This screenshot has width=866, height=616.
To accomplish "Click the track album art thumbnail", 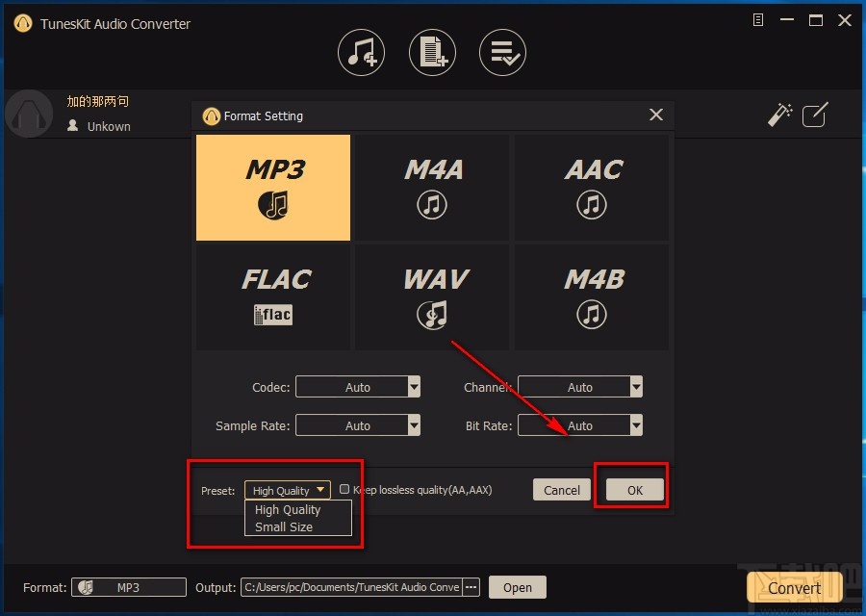I will point(29,114).
